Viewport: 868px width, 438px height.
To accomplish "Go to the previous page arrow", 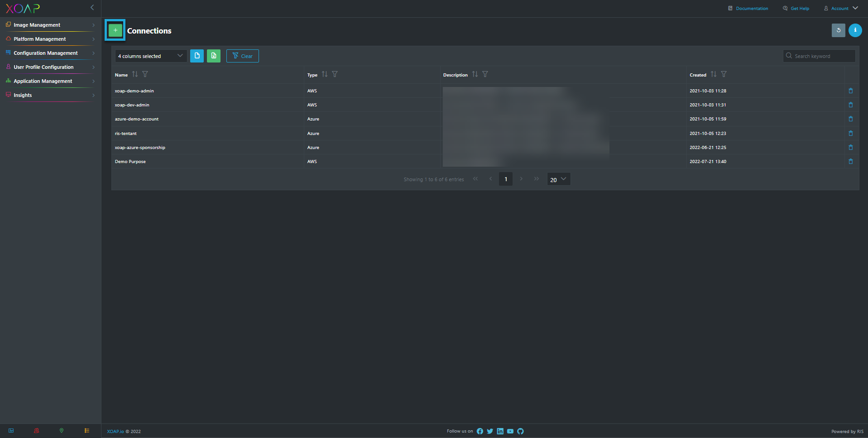I will 490,179.
